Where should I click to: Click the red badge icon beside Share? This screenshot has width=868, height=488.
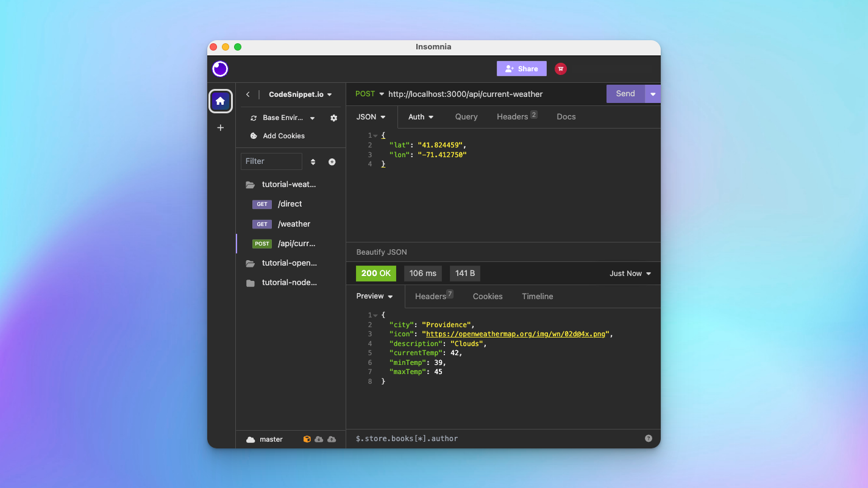coord(560,68)
